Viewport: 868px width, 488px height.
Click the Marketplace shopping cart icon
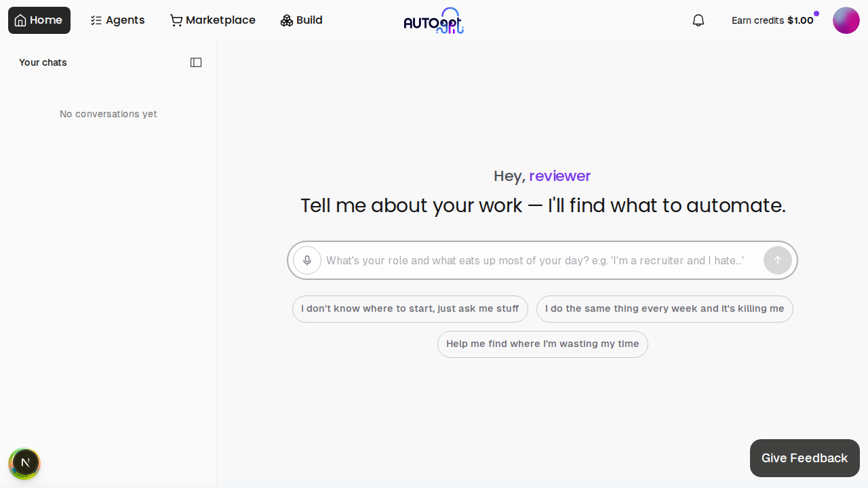176,20
